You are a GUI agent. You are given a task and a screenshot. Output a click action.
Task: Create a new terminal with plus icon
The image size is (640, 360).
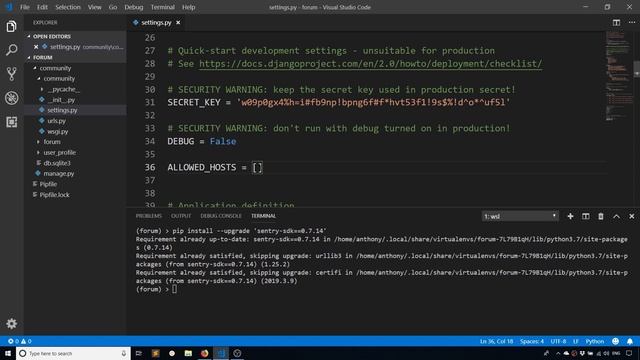pos(570,216)
